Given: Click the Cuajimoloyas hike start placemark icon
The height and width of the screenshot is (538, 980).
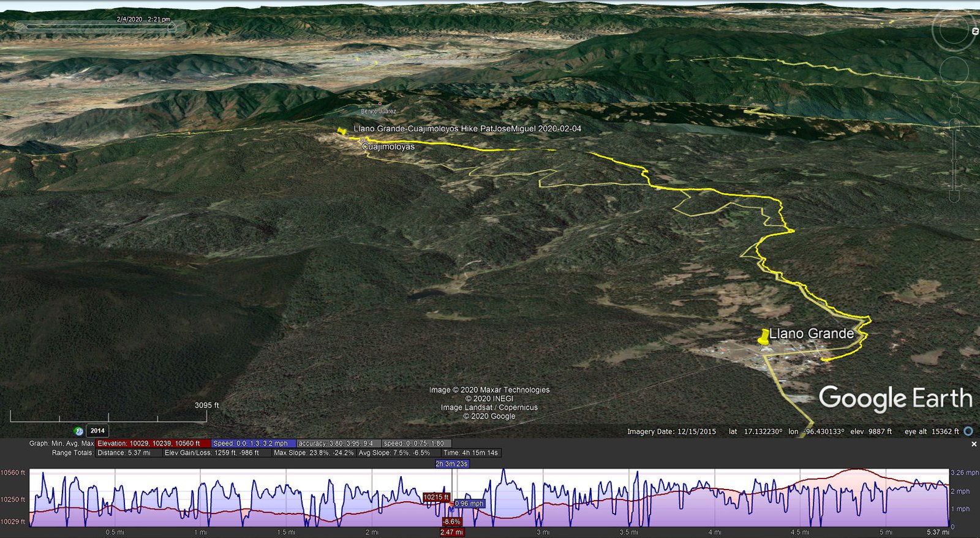Looking at the screenshot, I should click(342, 131).
